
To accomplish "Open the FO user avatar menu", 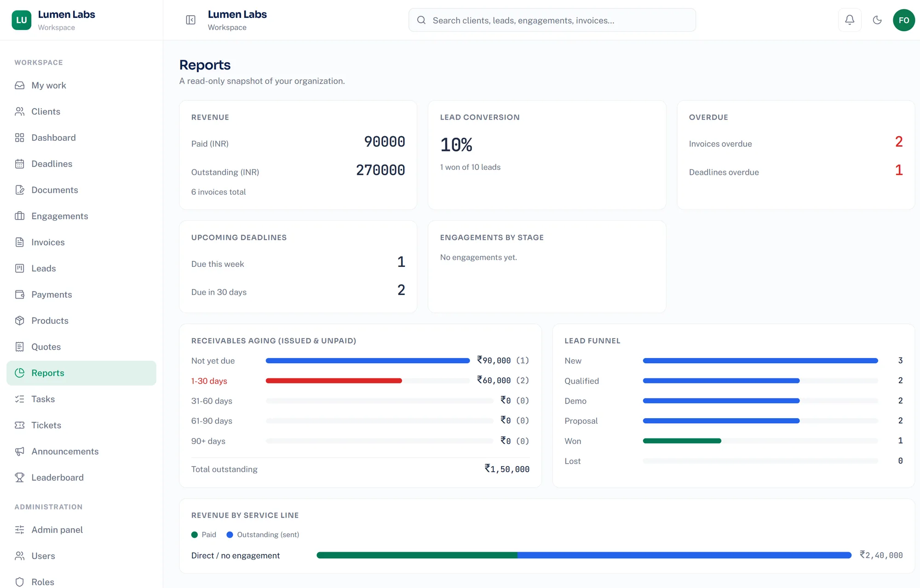I will [903, 20].
